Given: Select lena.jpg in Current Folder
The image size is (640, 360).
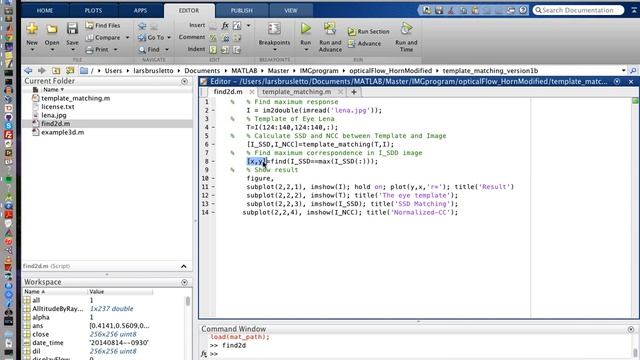Looking at the screenshot, I should [x=53, y=115].
